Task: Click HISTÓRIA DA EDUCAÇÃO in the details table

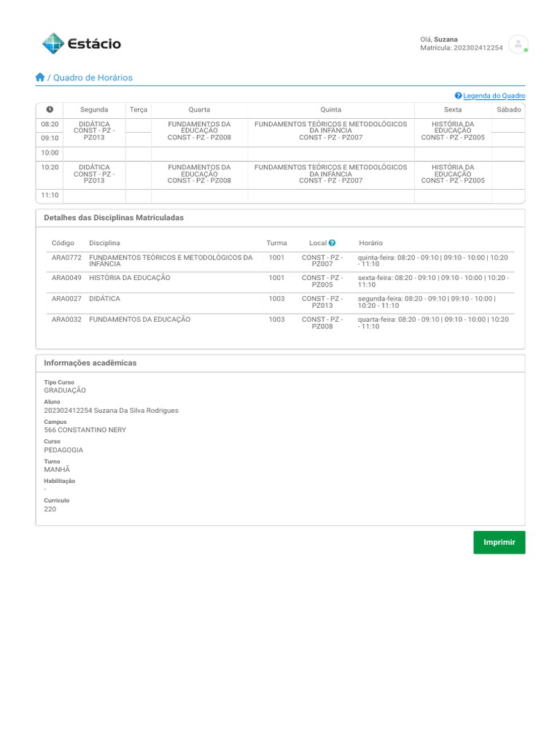Action: 130,278
